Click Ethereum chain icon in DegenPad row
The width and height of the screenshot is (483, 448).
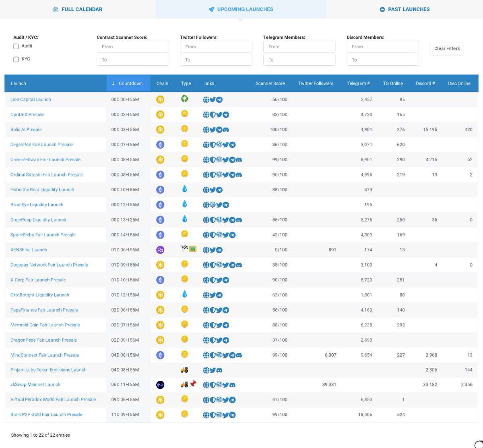[160, 144]
